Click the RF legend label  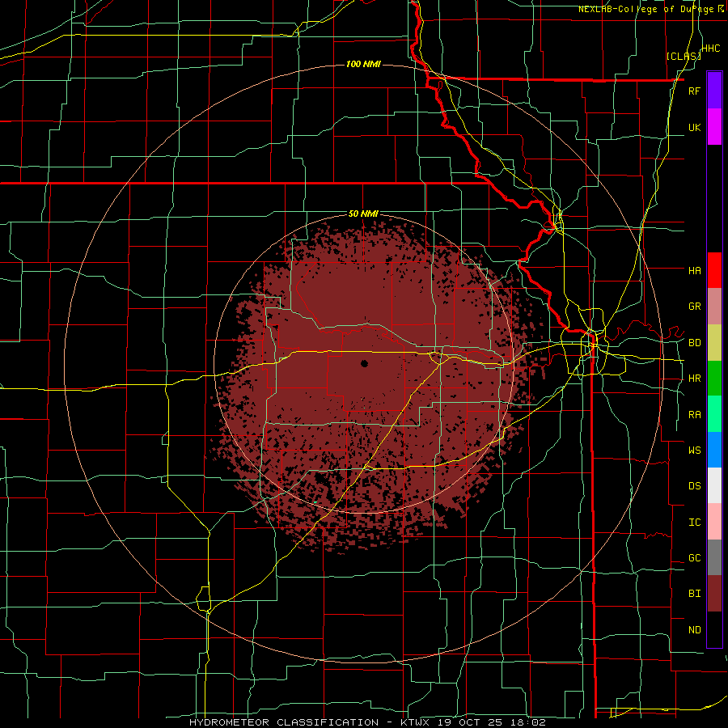pos(694,91)
